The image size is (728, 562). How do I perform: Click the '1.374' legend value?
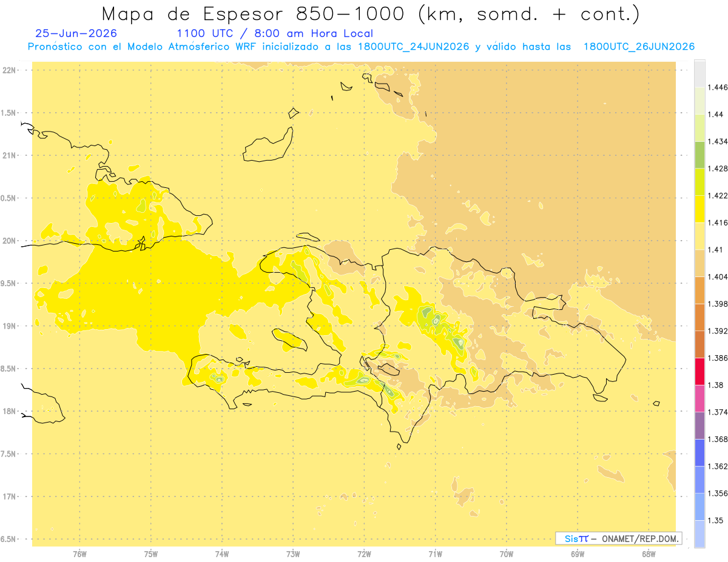point(718,412)
